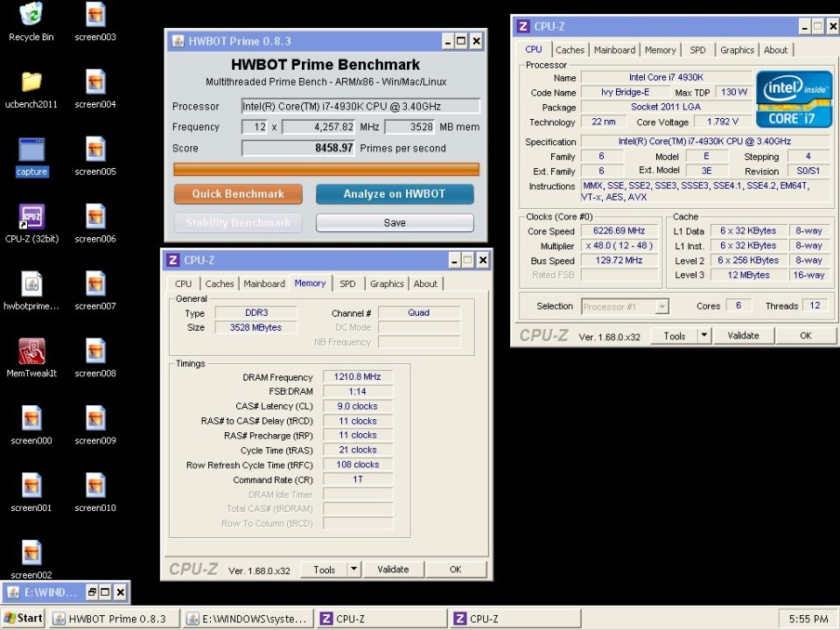Open the Mainboard tab in the right CPU-Z window
This screenshot has height=630, width=840.
tap(614, 50)
